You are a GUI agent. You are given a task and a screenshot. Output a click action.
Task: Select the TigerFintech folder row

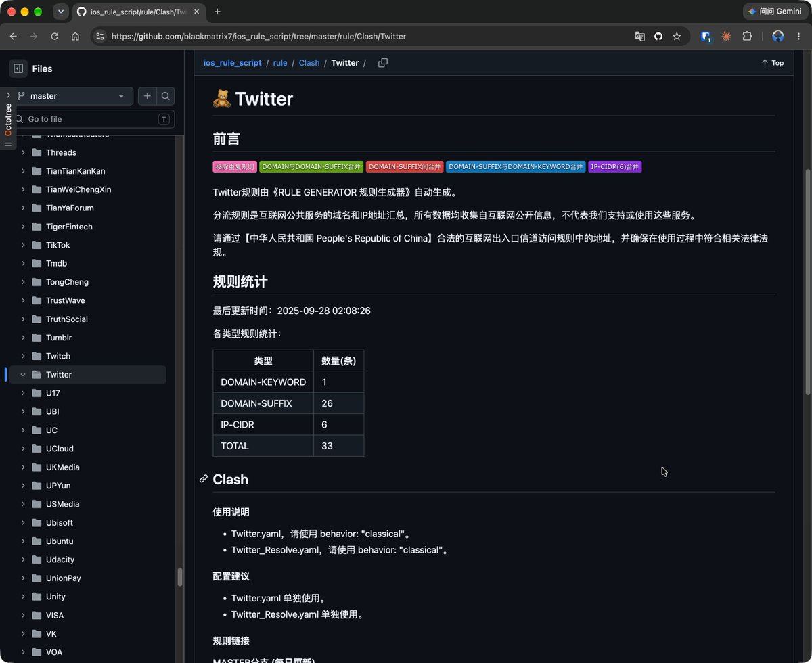pos(88,227)
